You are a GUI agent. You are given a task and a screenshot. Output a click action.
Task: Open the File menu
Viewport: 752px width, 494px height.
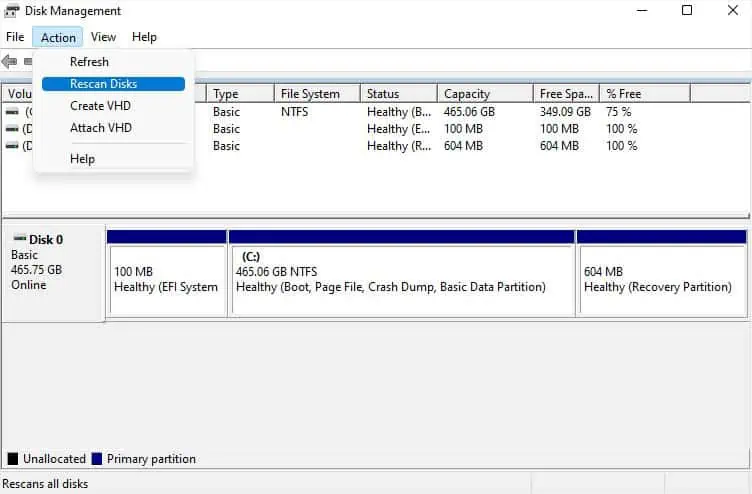pos(15,37)
